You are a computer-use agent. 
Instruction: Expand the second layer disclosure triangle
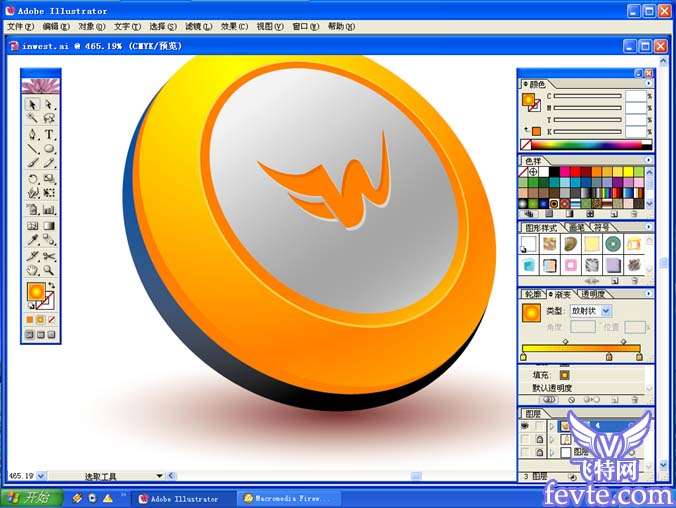[552, 439]
